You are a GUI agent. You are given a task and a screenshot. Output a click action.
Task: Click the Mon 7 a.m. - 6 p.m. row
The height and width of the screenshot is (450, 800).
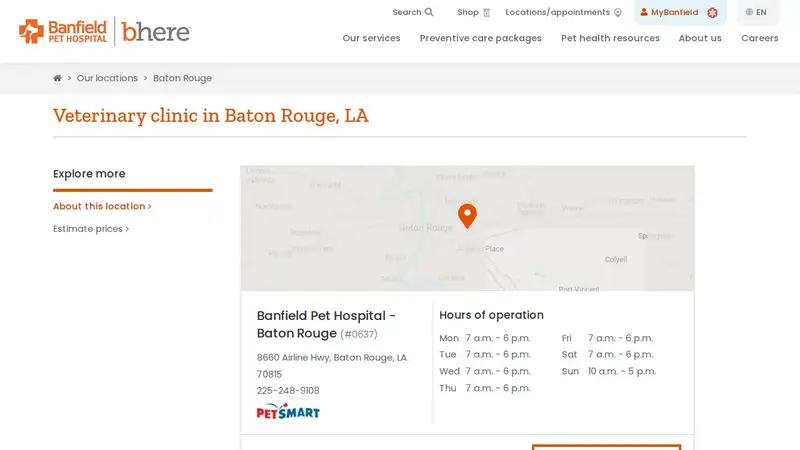pyautogui.click(x=485, y=338)
